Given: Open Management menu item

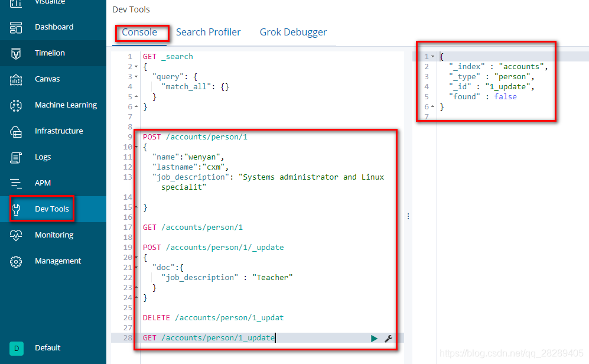Looking at the screenshot, I should tap(58, 261).
